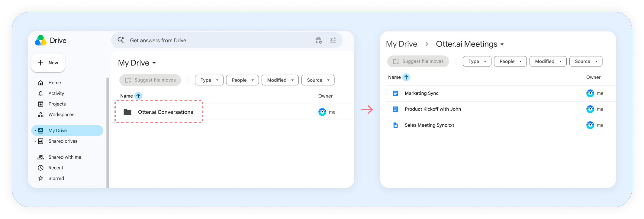This screenshot has width=644, height=219.
Task: Open Starred in the sidebar
Action: 56,178
